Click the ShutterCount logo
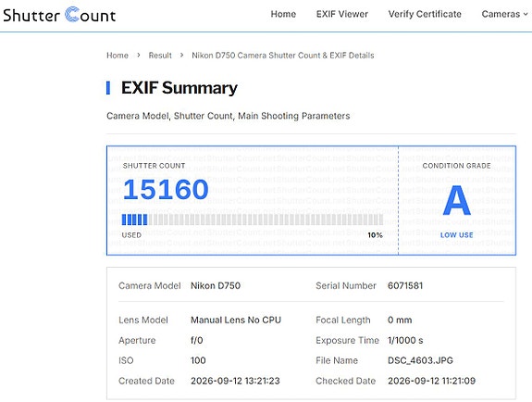Image resolution: width=532 pixels, height=402 pixels. [59, 16]
